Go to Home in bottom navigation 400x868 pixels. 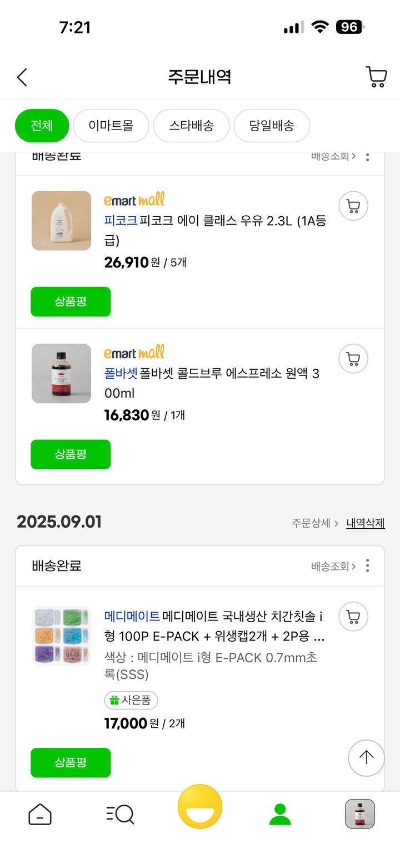(x=40, y=815)
